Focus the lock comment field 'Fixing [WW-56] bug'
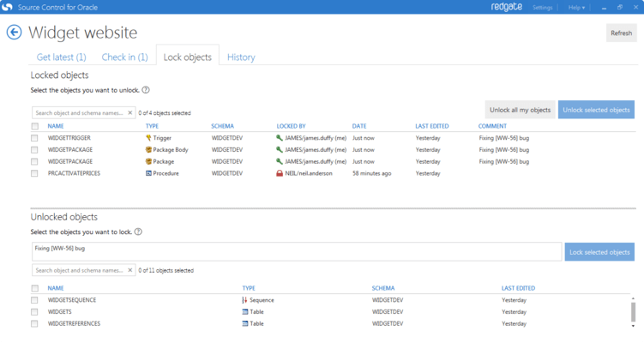Screen dimensions: 644x343 point(297,251)
